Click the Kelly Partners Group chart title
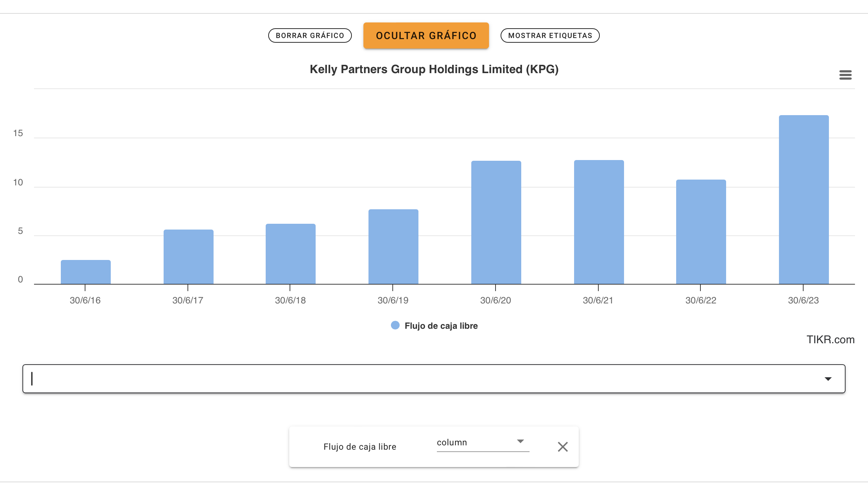This screenshot has width=868, height=483. pyautogui.click(x=434, y=69)
